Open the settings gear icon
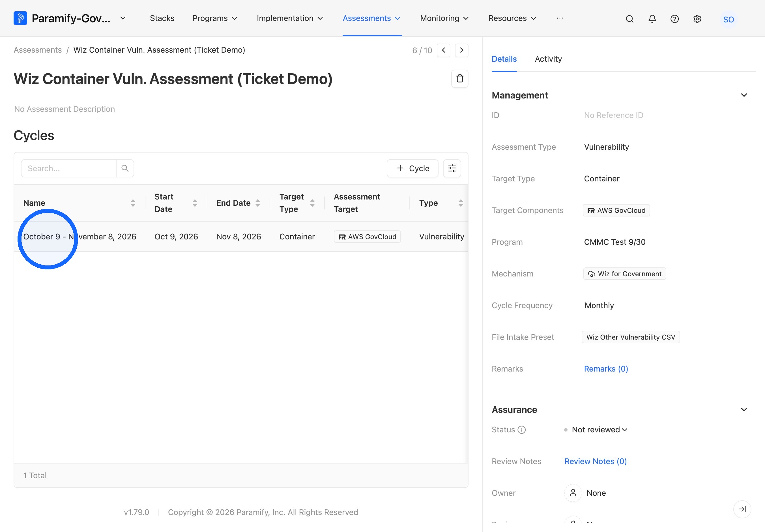 coord(697,19)
